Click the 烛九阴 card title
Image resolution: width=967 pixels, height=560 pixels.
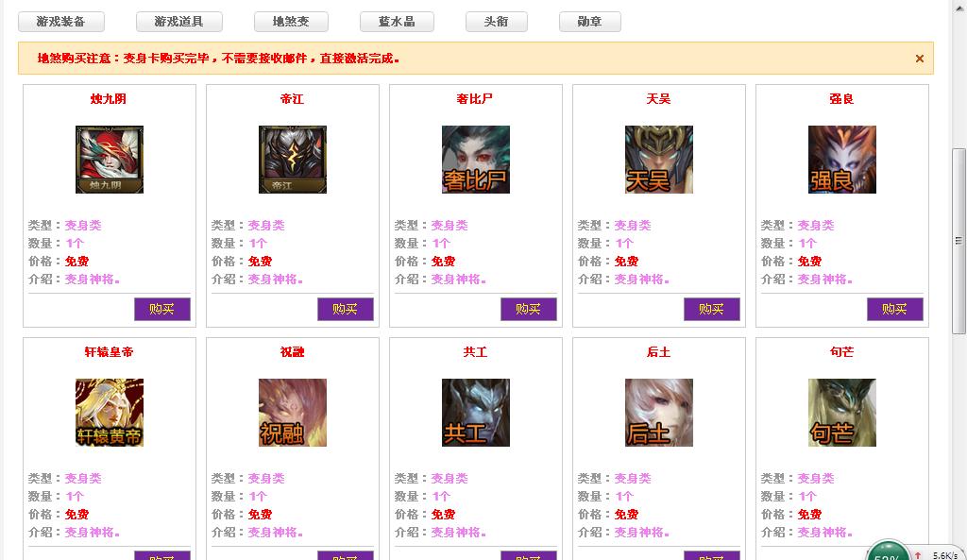tap(109, 98)
